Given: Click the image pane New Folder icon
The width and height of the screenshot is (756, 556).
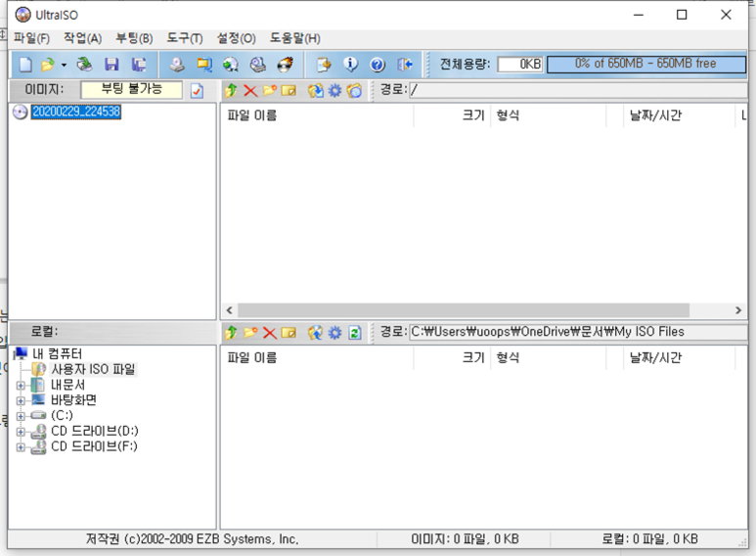Looking at the screenshot, I should pyautogui.click(x=270, y=90).
